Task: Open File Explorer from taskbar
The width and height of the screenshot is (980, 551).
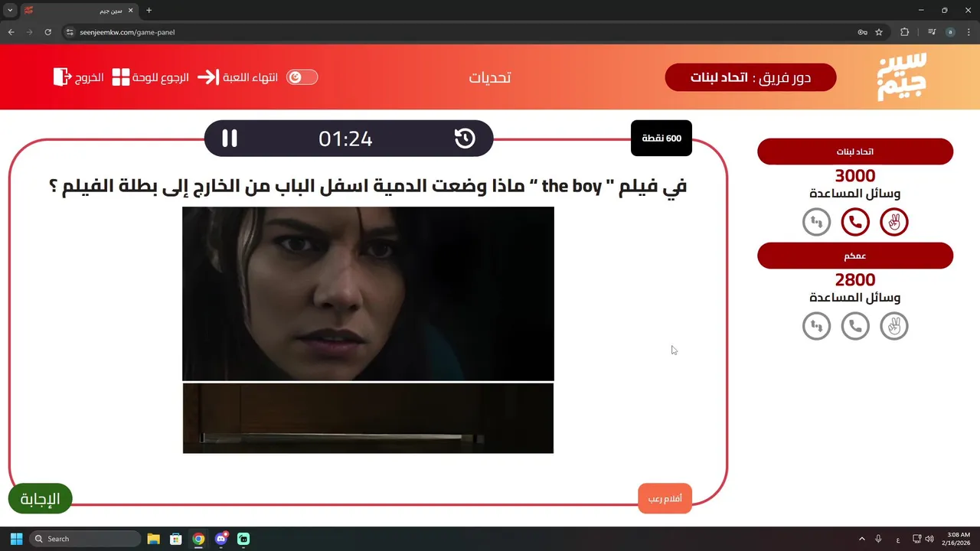Action: tap(153, 539)
